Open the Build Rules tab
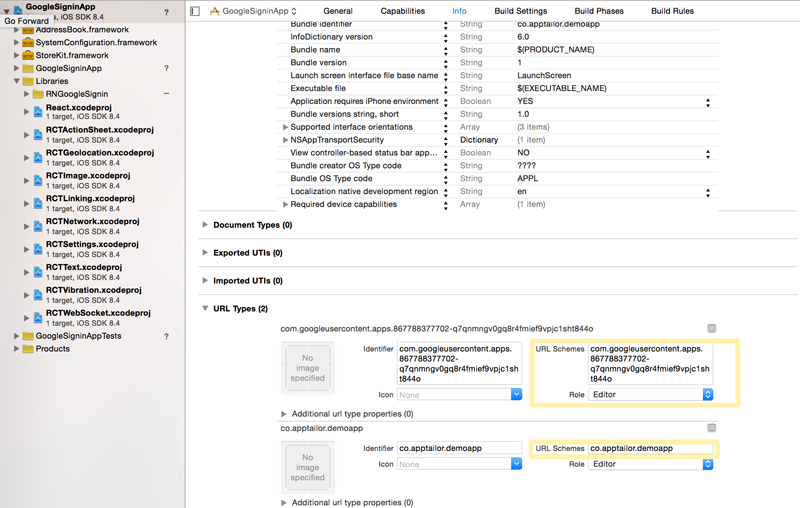800x508 pixels. [x=672, y=11]
